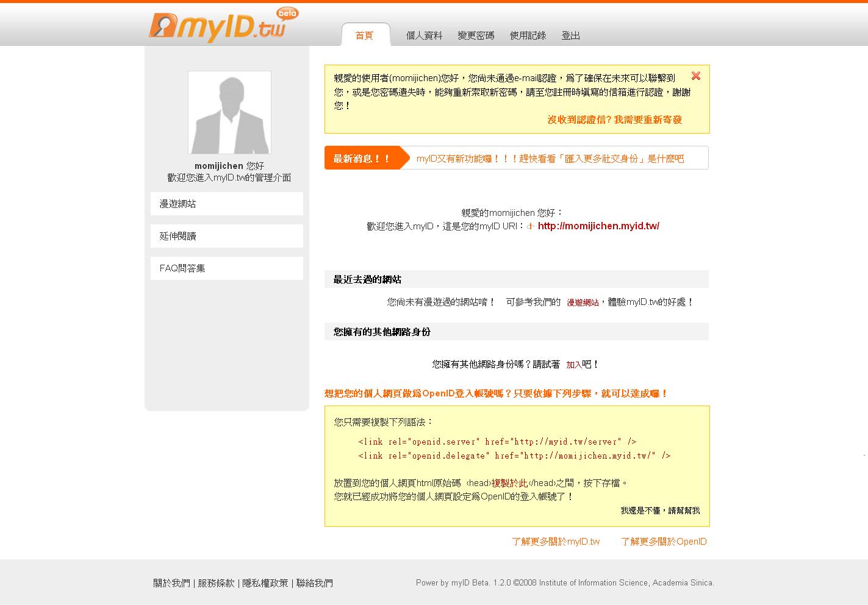The height and width of the screenshot is (605, 868).
Task: Open the 首頁 tab
Action: pyautogui.click(x=365, y=35)
